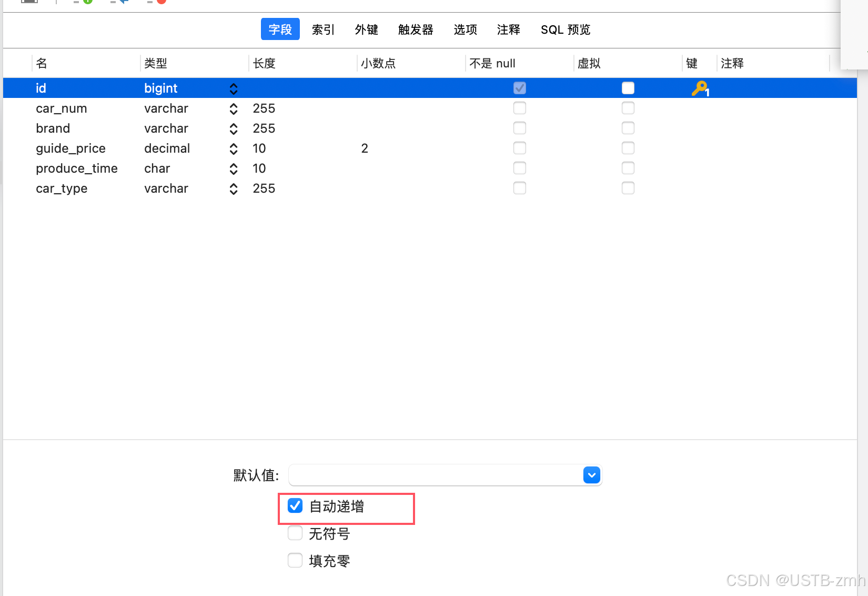Show the SQL 预览 tab
The width and height of the screenshot is (868, 596).
click(x=566, y=29)
